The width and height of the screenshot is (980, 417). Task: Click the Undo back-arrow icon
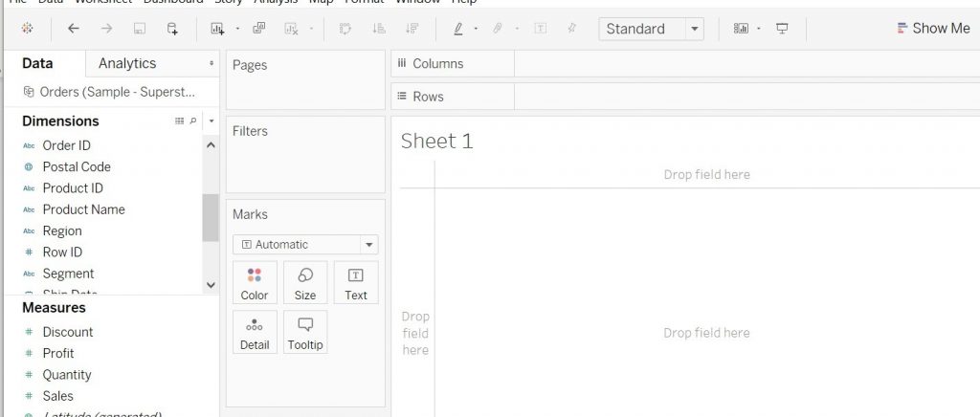pos(74,28)
